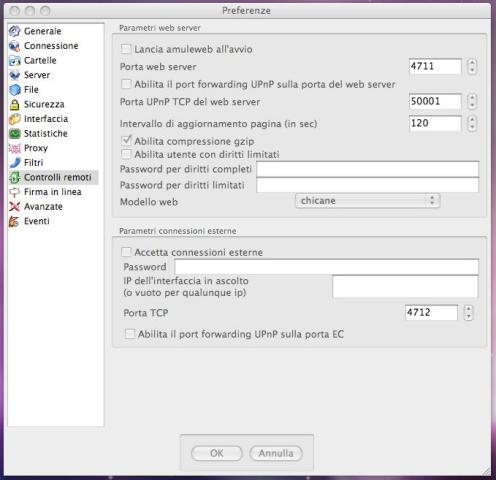The height and width of the screenshot is (480, 496).
Task: Click the OK button
Action: (217, 453)
